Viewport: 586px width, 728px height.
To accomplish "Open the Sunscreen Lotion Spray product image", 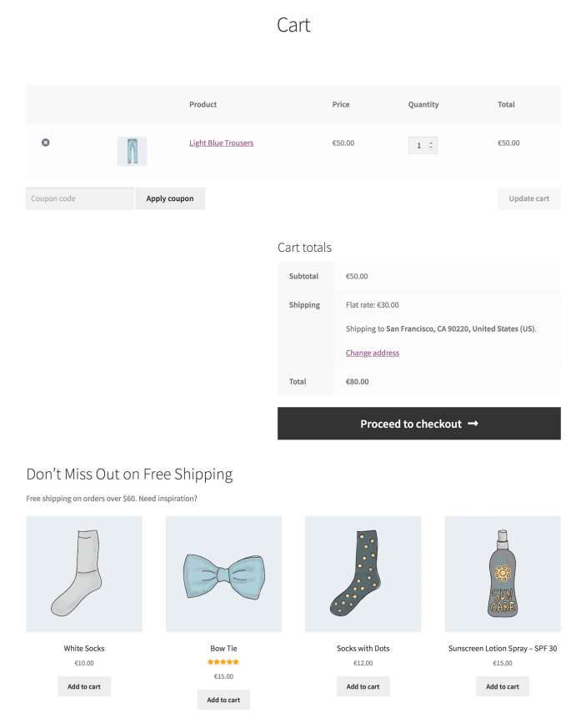I will pyautogui.click(x=503, y=574).
